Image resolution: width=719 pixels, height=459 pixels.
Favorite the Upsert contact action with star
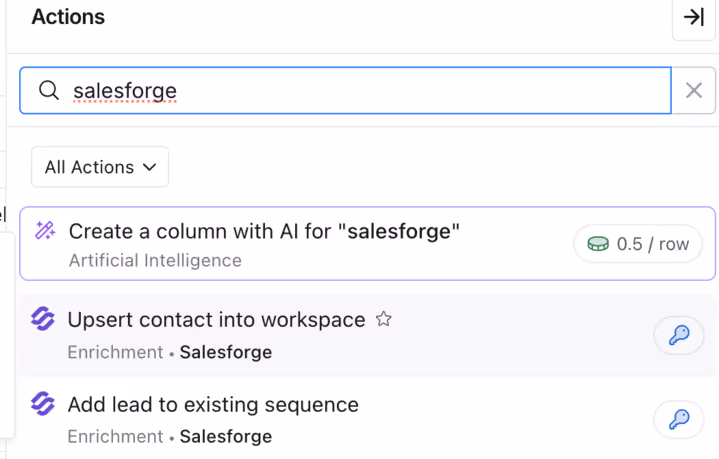(383, 320)
